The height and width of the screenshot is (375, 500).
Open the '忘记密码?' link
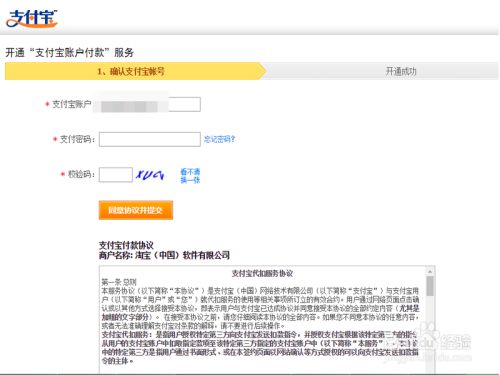click(219, 139)
